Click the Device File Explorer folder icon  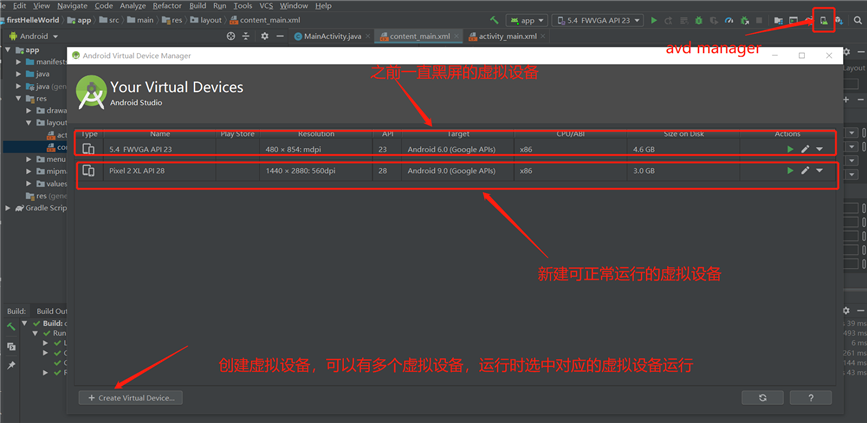[779, 20]
